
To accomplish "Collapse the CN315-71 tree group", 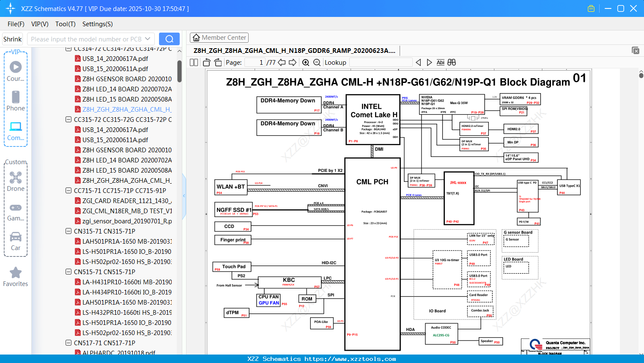I will point(69,231).
